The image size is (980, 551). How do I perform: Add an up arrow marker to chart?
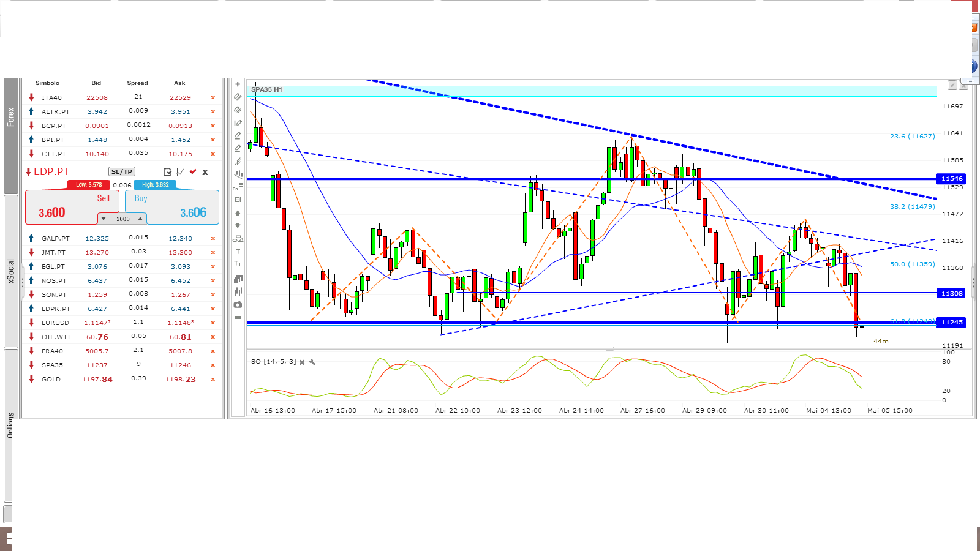point(238,213)
